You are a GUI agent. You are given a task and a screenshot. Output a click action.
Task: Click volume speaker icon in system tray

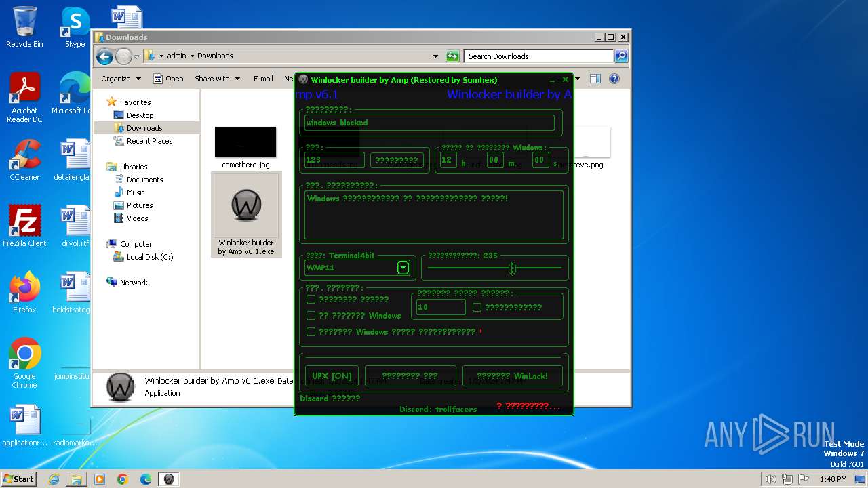(x=771, y=479)
